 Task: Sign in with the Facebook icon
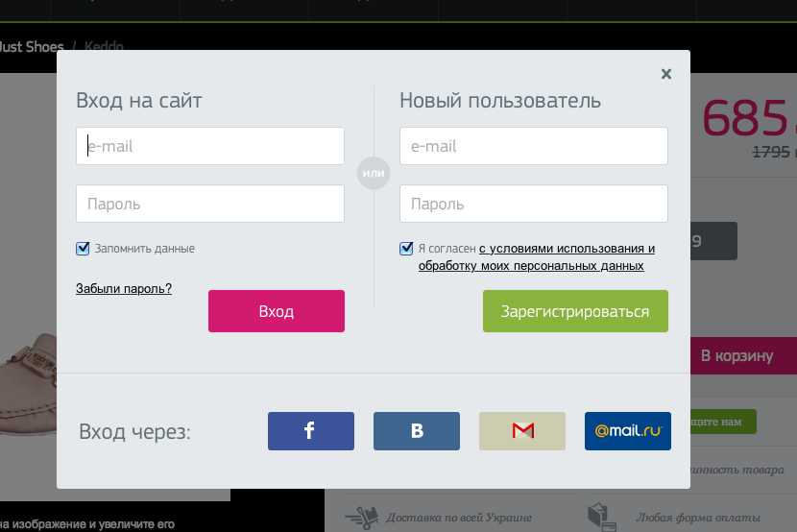coord(310,431)
